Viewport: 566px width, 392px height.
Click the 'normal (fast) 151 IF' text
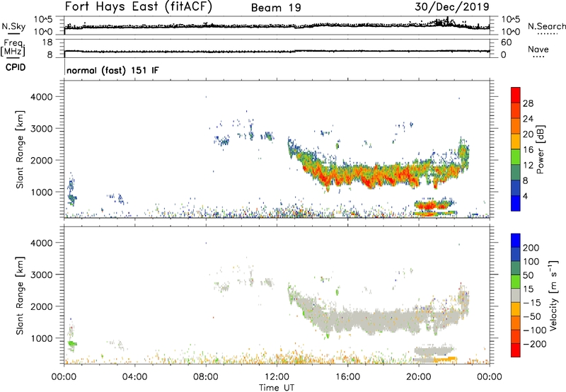(x=112, y=70)
